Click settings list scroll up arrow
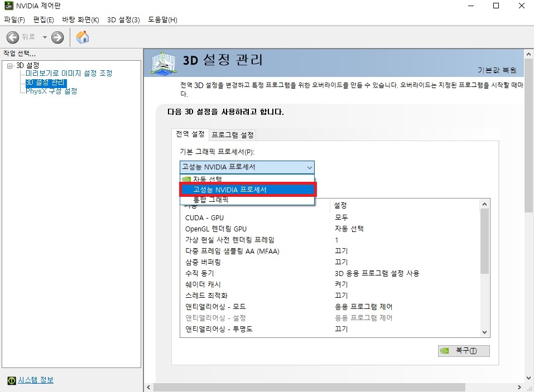 tap(485, 204)
